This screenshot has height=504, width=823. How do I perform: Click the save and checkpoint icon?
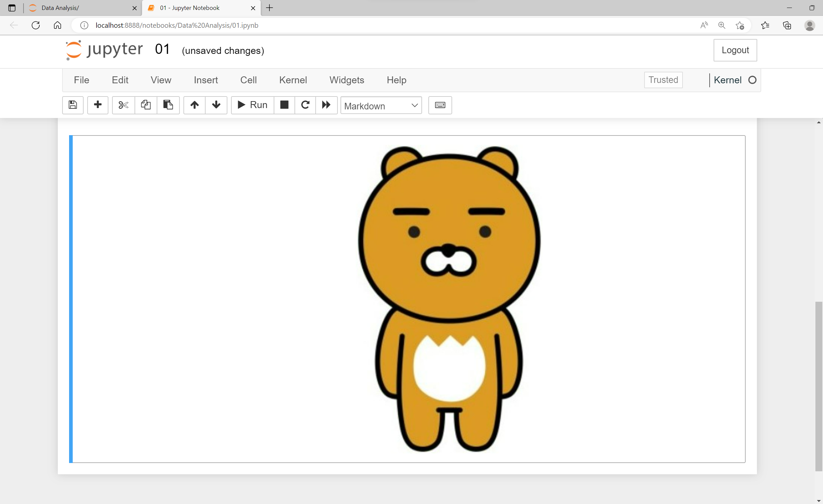pyautogui.click(x=72, y=105)
